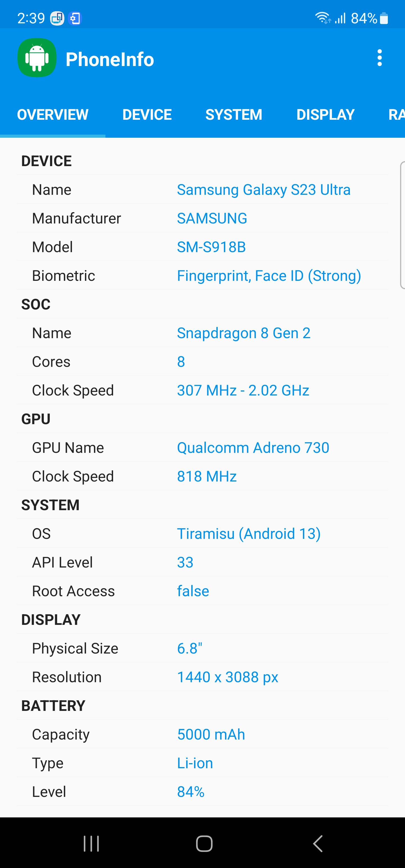This screenshot has width=405, height=868.
Task: Switch to the SYSTEM tab
Action: [234, 115]
